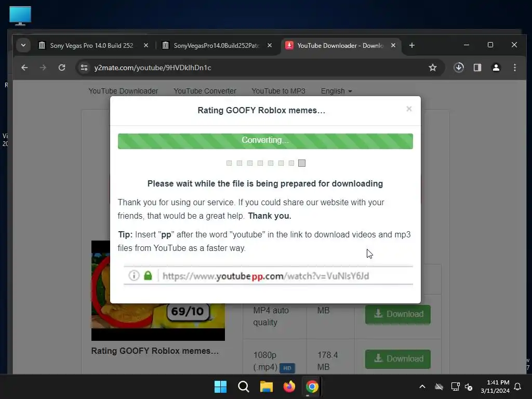Open YouTube Downloader nav link
The image size is (532, 399).
[123, 91]
